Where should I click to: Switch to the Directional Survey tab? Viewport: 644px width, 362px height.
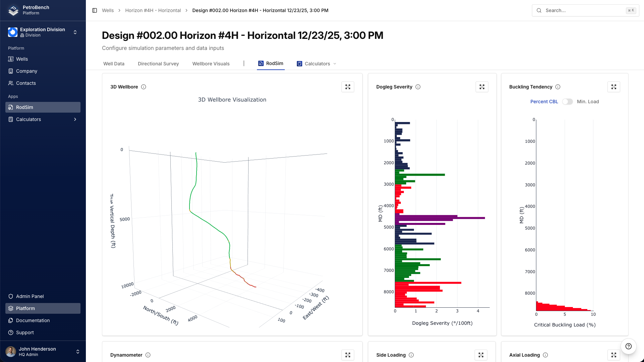(158, 64)
